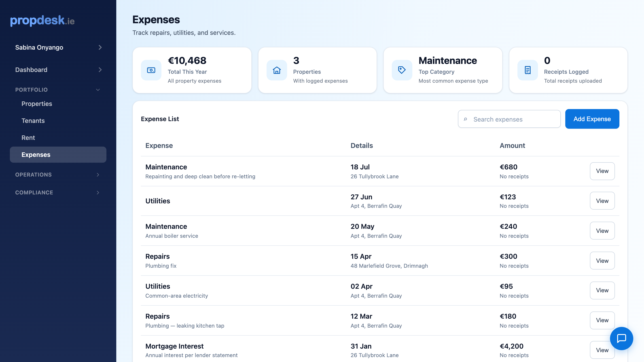Collapse the Portfolio section chevron
This screenshot has width=644, height=362.
pyautogui.click(x=98, y=90)
